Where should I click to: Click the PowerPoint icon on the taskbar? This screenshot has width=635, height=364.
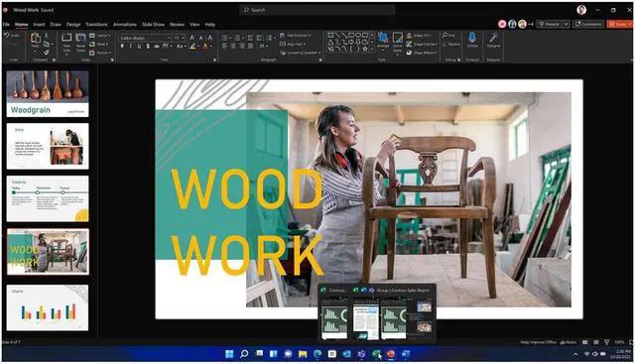pyautogui.click(x=391, y=354)
